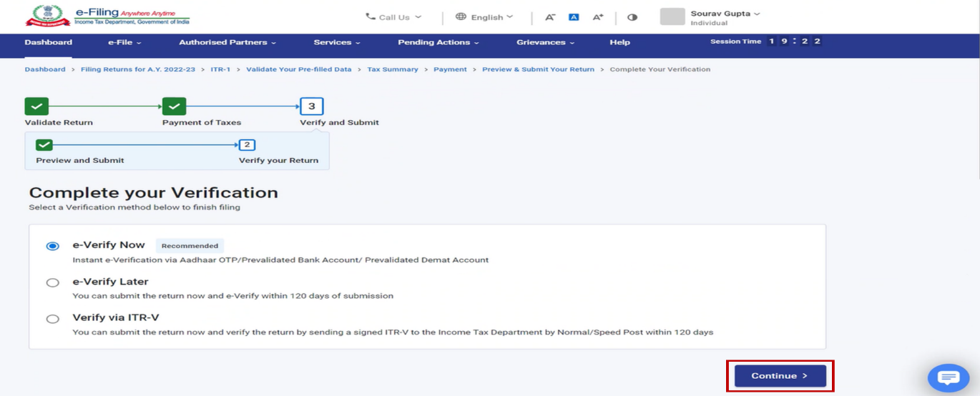The height and width of the screenshot is (396, 980).
Task: Increase font size with A+ icon
Action: 598,17
